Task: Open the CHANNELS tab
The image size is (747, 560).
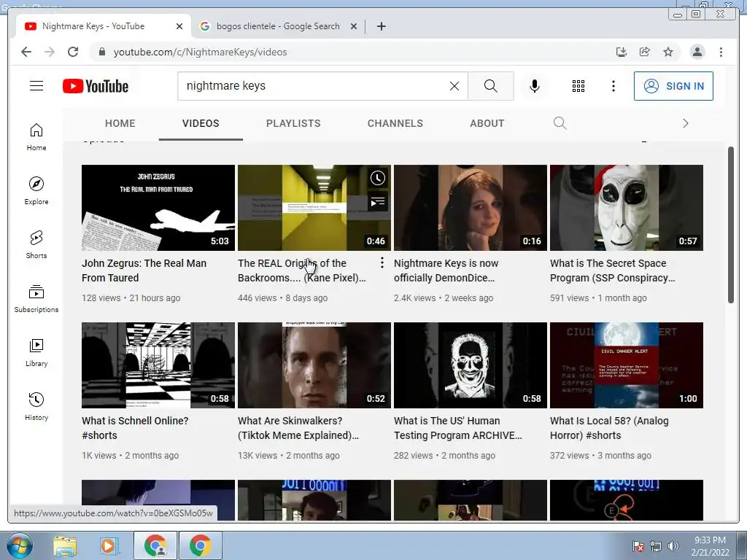Action: (x=395, y=123)
